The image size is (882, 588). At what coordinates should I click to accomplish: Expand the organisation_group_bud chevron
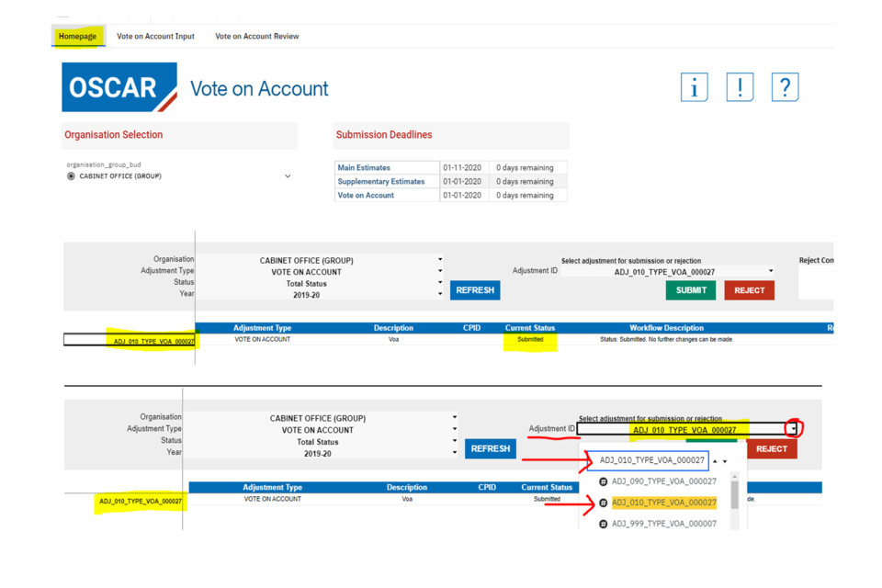(x=288, y=176)
